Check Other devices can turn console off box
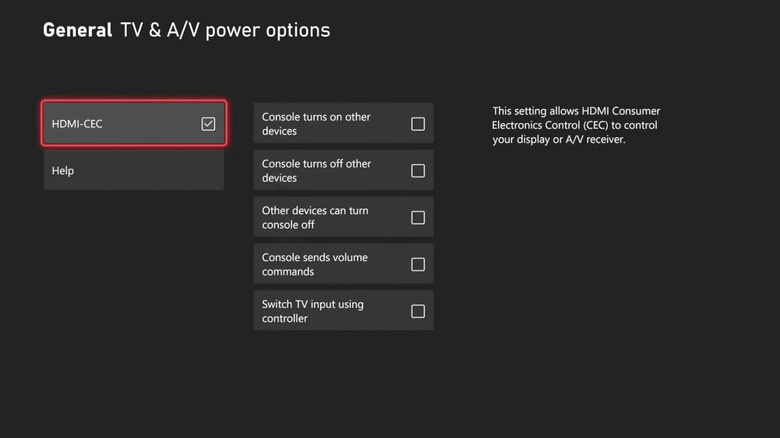 click(418, 218)
